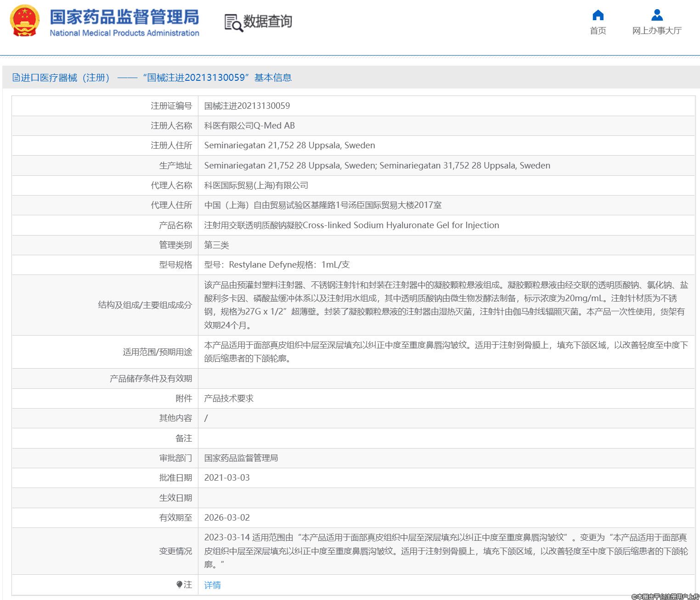Click the user profile icon

click(x=657, y=15)
